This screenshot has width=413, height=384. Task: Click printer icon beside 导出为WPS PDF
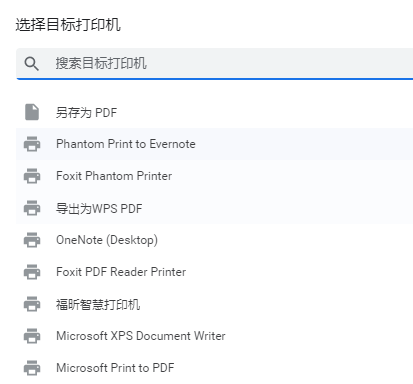pos(32,208)
